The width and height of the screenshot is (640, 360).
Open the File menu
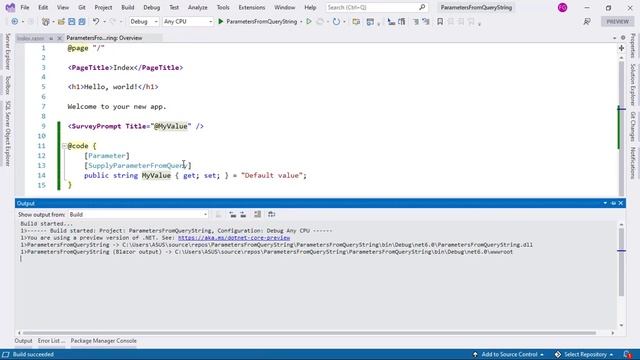(x=25, y=7)
